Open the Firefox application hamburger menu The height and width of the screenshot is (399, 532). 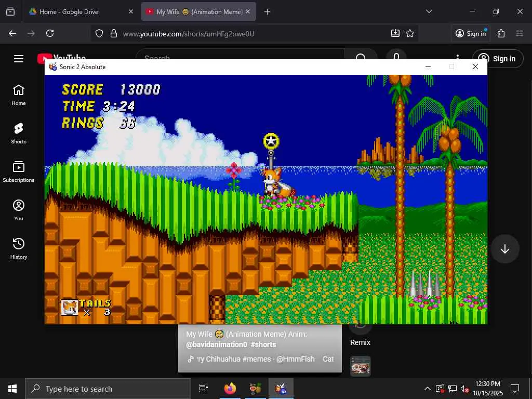[520, 33]
